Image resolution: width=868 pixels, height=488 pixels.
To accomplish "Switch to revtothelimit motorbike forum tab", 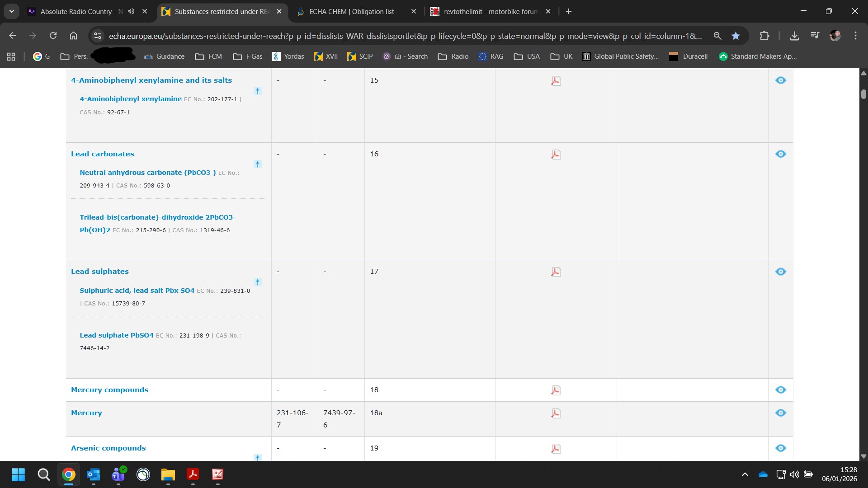I will [490, 11].
